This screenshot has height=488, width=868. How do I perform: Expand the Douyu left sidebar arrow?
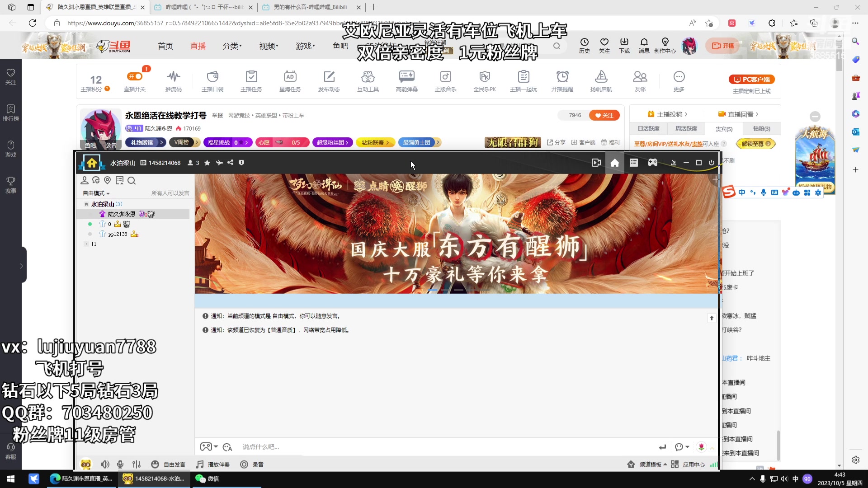click(x=21, y=266)
